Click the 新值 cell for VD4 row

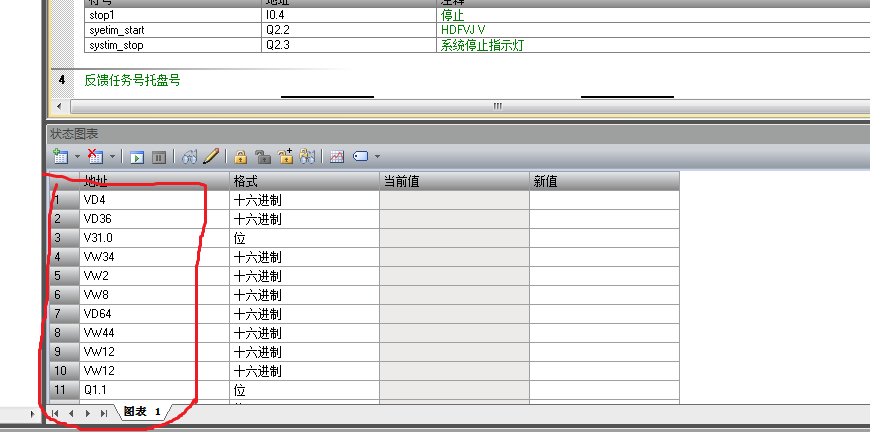point(604,200)
